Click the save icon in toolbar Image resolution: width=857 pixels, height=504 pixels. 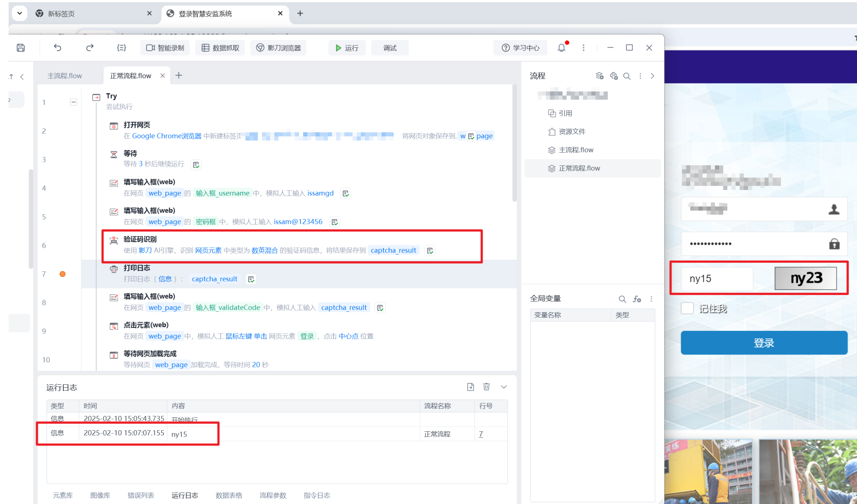[21, 48]
